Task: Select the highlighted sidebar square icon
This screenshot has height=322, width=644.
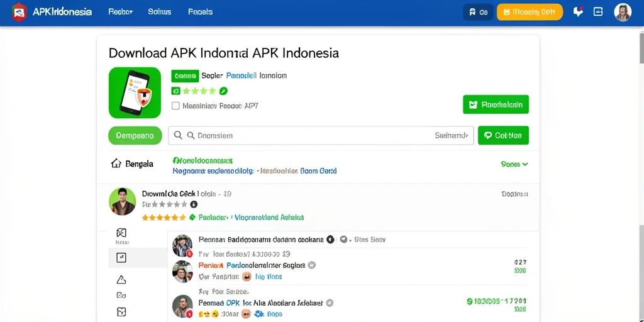Action: (x=121, y=257)
